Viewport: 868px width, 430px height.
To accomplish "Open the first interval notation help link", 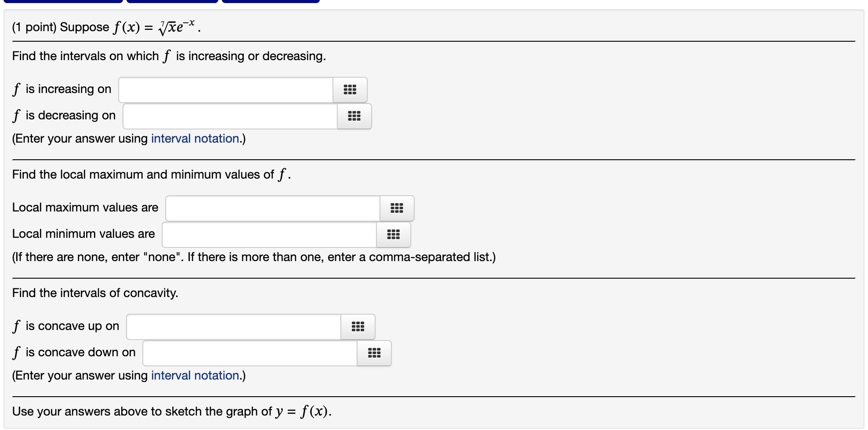I will click(x=195, y=138).
